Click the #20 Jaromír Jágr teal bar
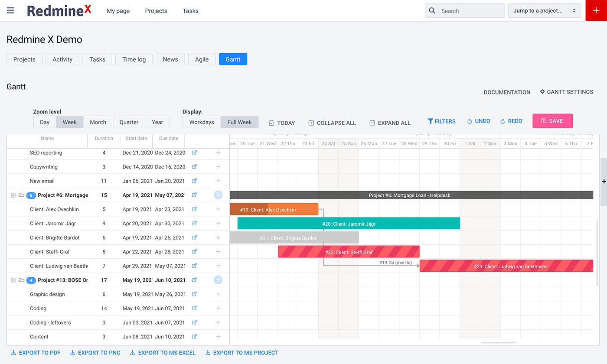The width and height of the screenshot is (607, 364). [349, 224]
